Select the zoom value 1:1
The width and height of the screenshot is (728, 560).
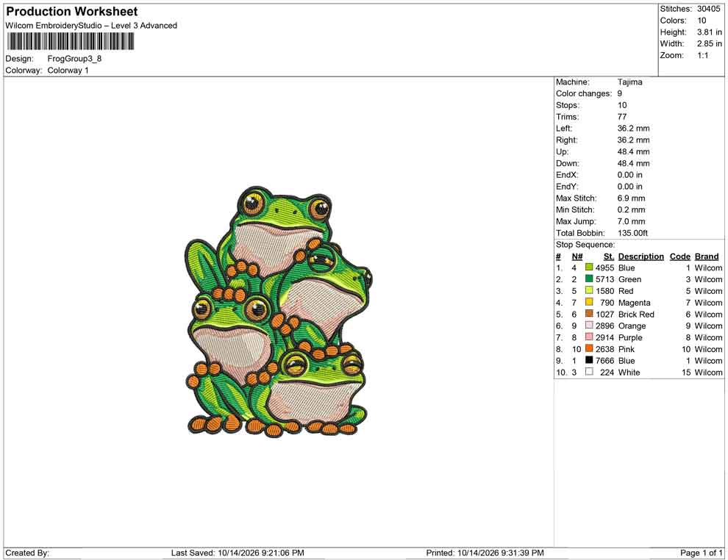tap(703, 55)
